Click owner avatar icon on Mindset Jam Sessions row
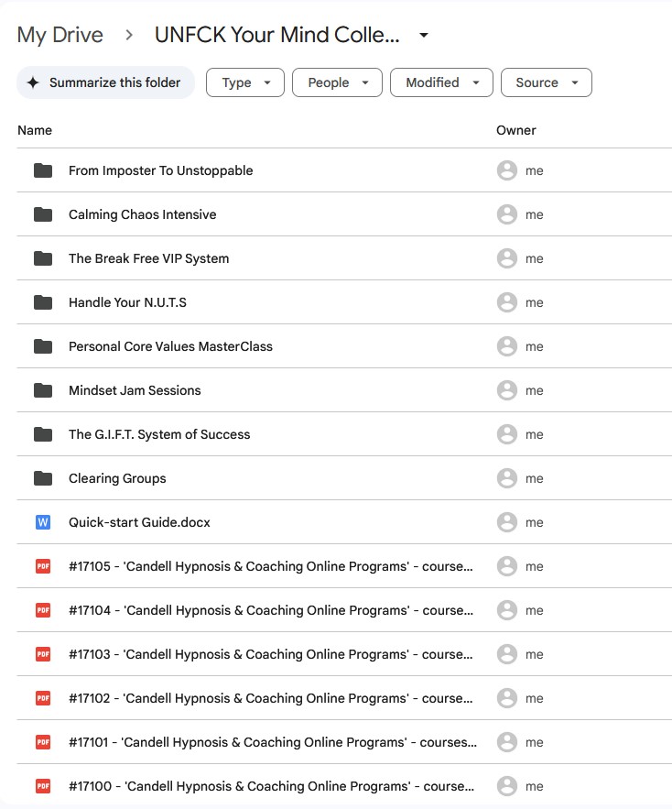This screenshot has width=672, height=809. 506,390
